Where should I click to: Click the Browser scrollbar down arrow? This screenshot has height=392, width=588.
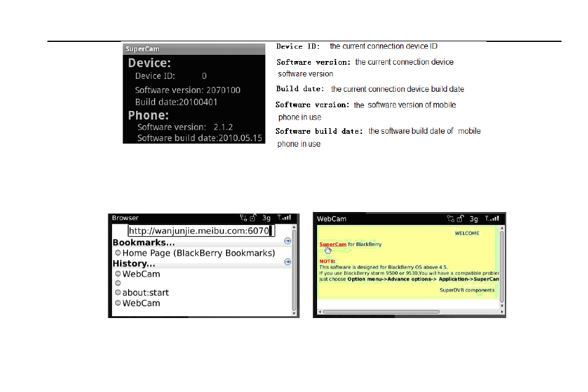point(294,313)
